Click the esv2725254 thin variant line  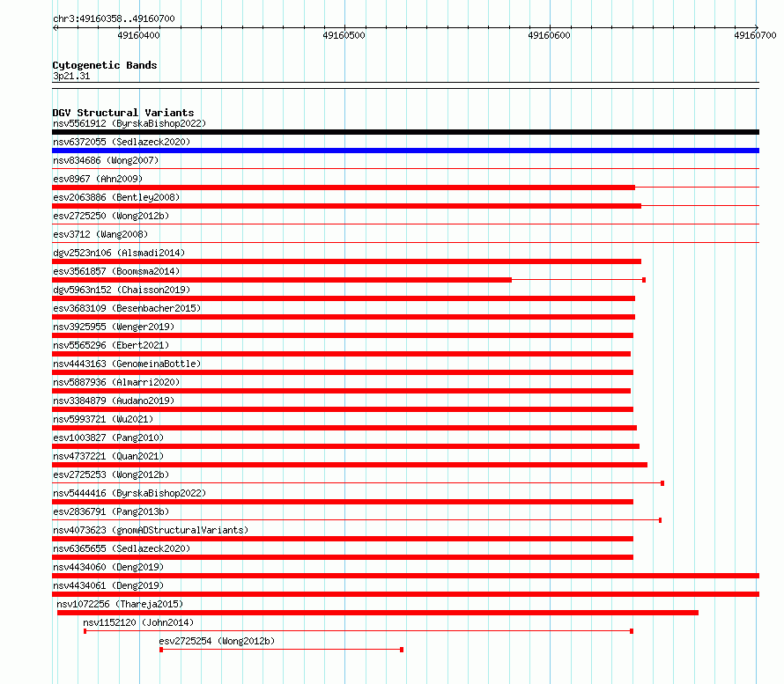pyautogui.click(x=282, y=650)
